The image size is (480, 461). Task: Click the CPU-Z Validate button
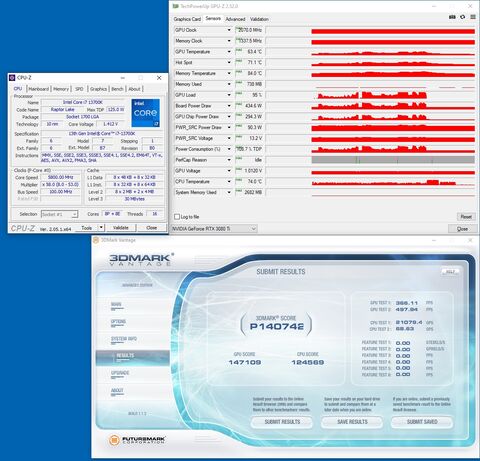click(121, 228)
